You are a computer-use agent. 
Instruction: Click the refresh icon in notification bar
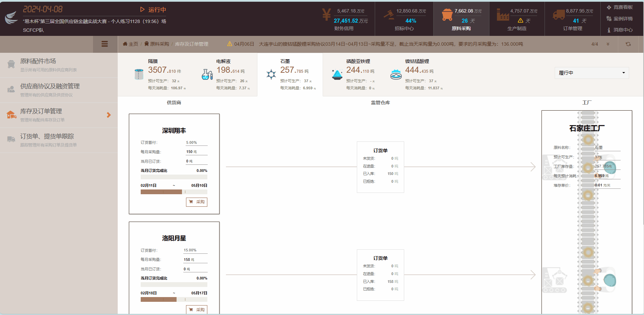tap(628, 44)
